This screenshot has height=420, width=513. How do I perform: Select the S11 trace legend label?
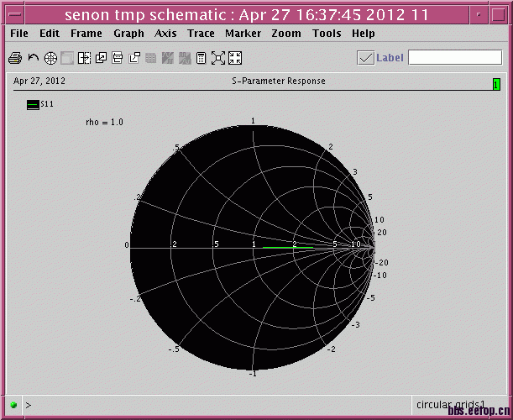click(x=47, y=104)
